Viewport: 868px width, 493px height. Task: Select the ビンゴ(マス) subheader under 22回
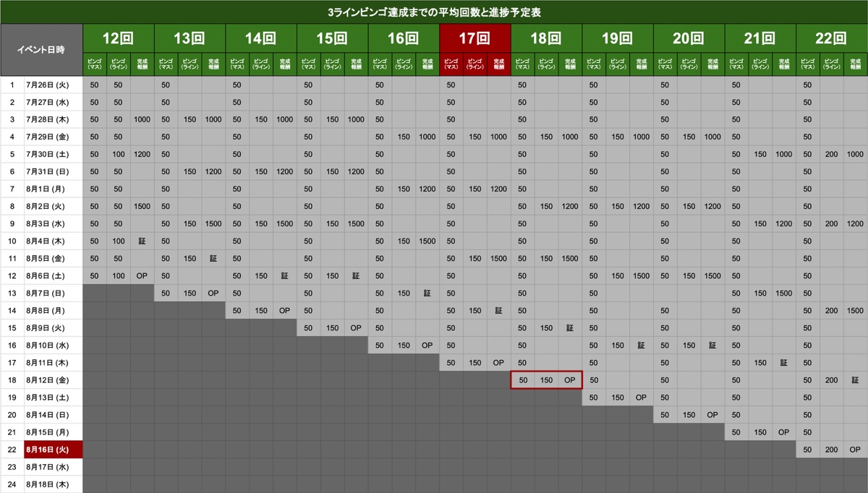tap(808, 64)
